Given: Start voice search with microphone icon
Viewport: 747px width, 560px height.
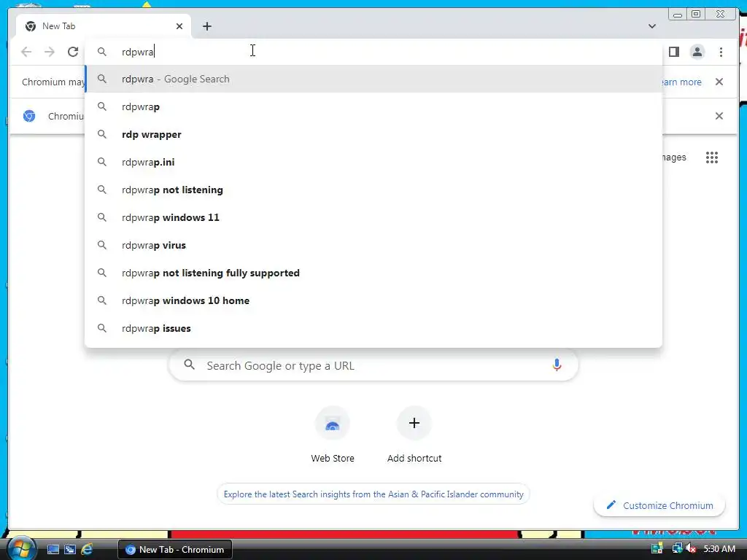Looking at the screenshot, I should coord(557,365).
